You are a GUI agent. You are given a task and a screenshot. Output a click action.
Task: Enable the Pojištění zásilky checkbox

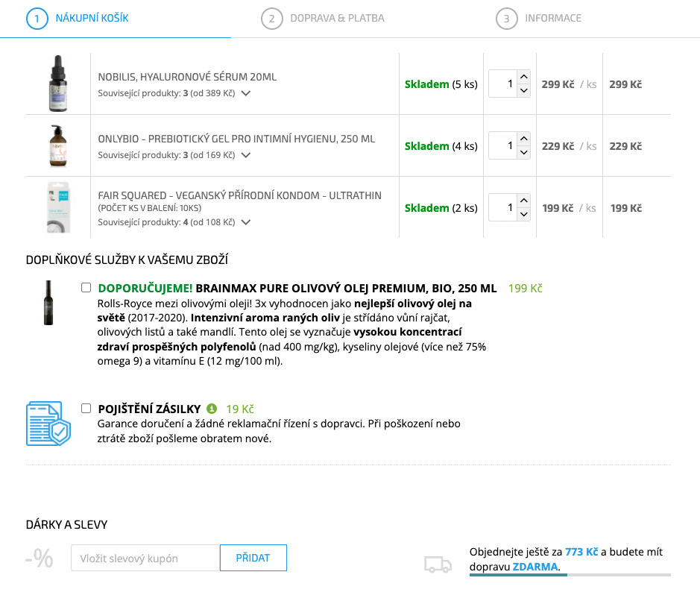[x=86, y=408]
